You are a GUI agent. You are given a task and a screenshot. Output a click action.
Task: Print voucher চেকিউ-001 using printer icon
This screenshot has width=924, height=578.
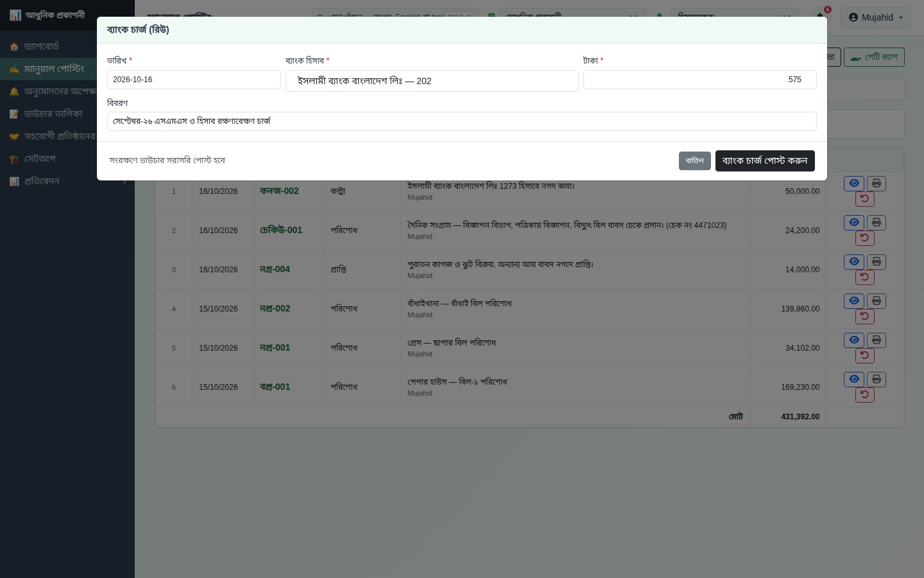[x=877, y=223]
